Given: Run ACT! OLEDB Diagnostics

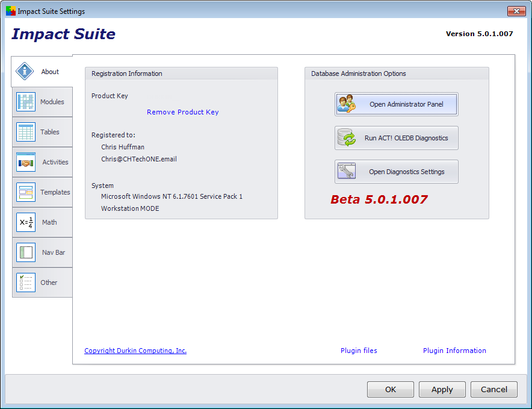Looking at the screenshot, I should [x=396, y=138].
